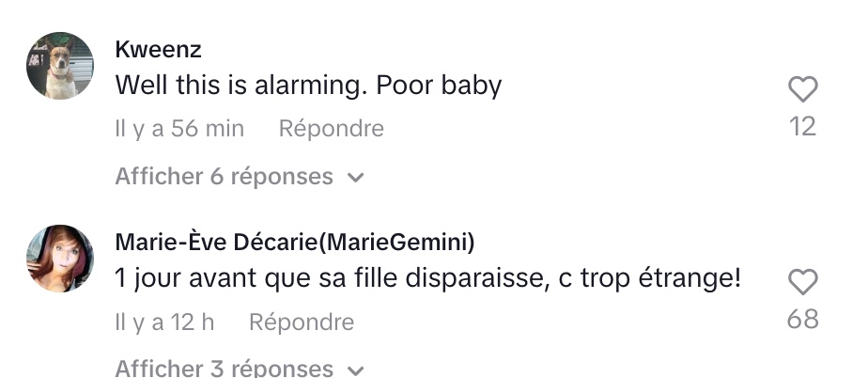Image resolution: width=868 pixels, height=378 pixels.
Task: Expand replies via chevron next to 6 réponses
Action: [355, 178]
